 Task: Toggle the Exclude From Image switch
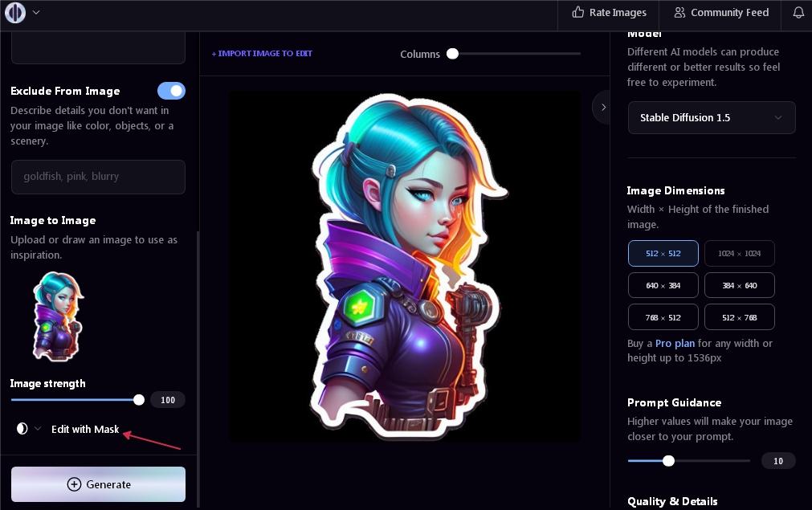click(x=171, y=91)
